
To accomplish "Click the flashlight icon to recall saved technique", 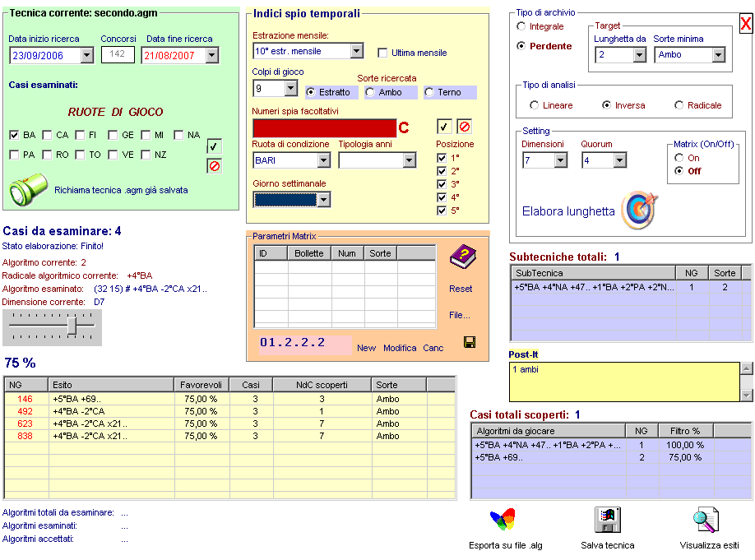I will point(29,190).
